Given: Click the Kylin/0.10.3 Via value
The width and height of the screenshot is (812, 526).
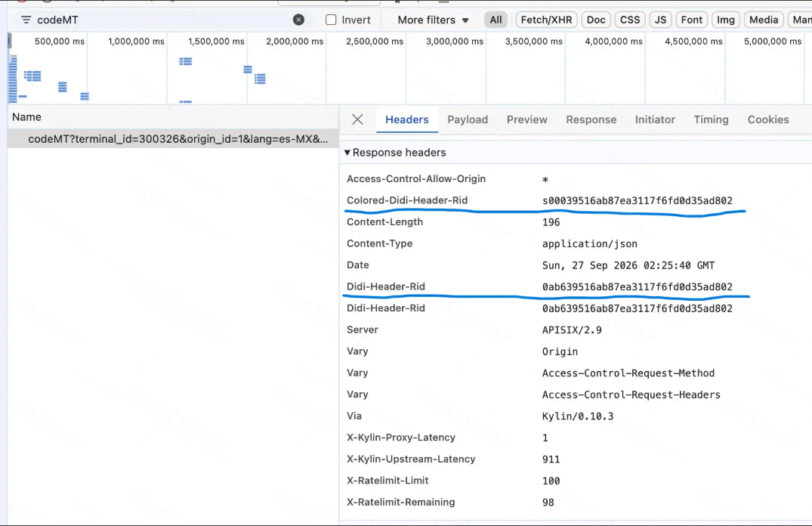Looking at the screenshot, I should pyautogui.click(x=577, y=416).
